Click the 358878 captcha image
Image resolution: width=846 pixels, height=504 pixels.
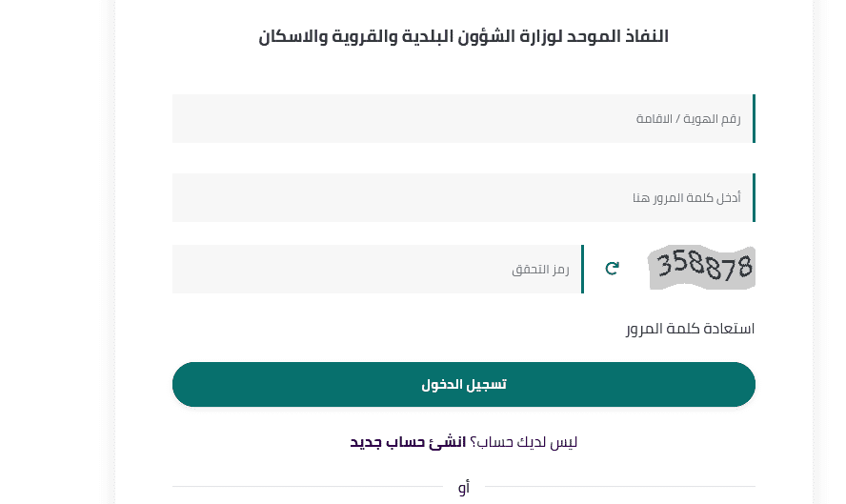point(701,268)
